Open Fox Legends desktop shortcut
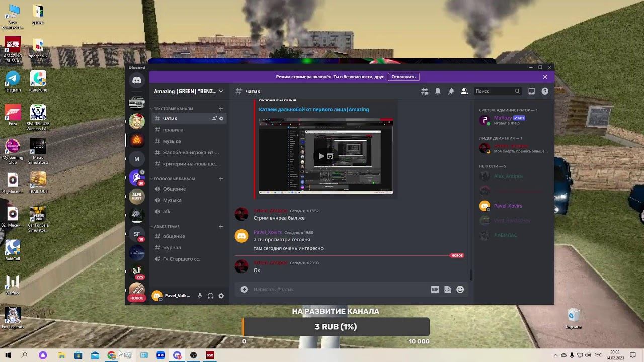The width and height of the screenshot is (644, 362). point(13,318)
